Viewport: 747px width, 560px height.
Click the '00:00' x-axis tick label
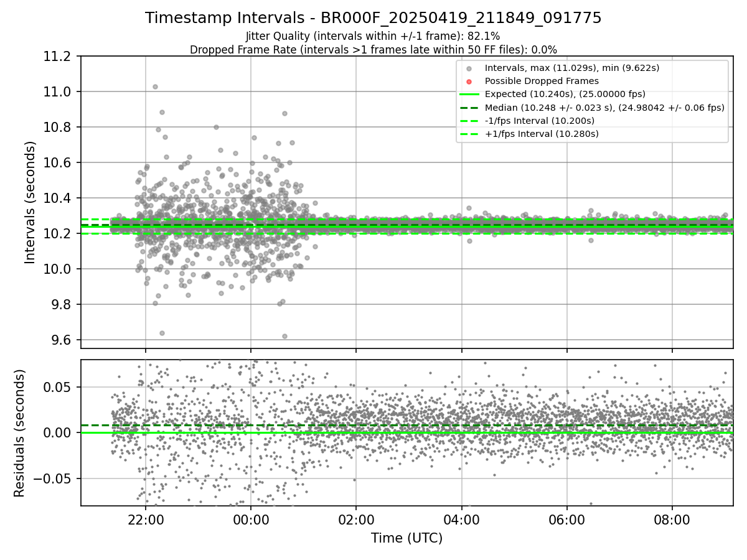point(251,519)
